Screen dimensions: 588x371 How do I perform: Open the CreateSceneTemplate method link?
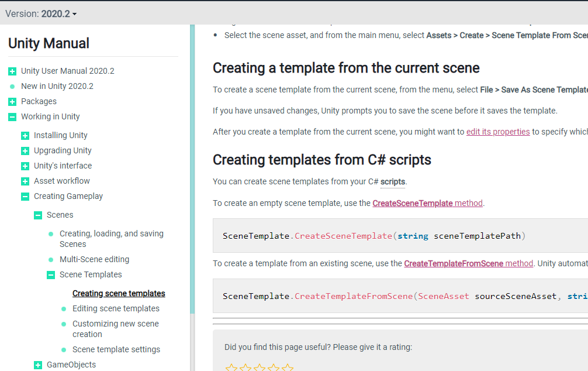[428, 203]
